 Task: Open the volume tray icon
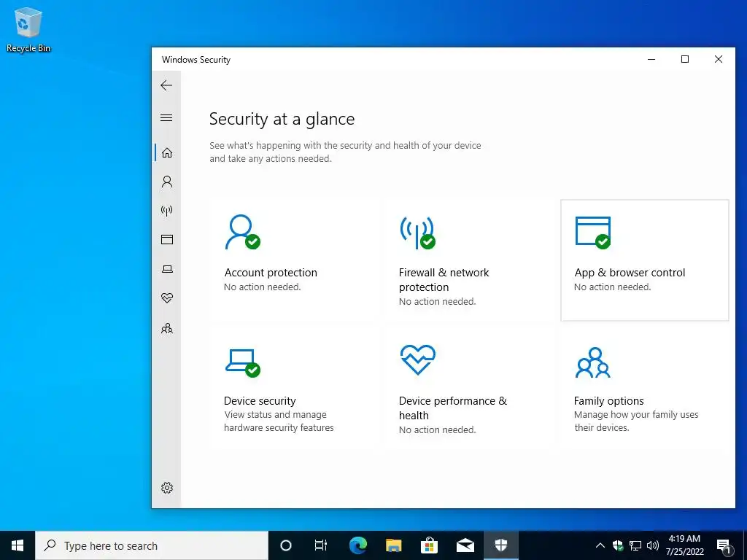click(653, 545)
